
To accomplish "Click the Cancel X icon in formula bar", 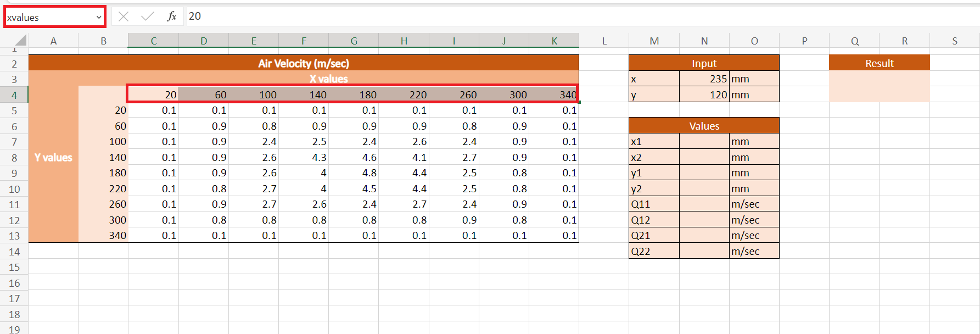I will pos(124,16).
